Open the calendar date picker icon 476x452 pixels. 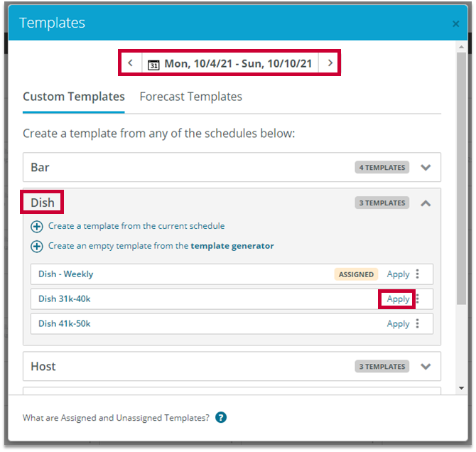point(153,64)
